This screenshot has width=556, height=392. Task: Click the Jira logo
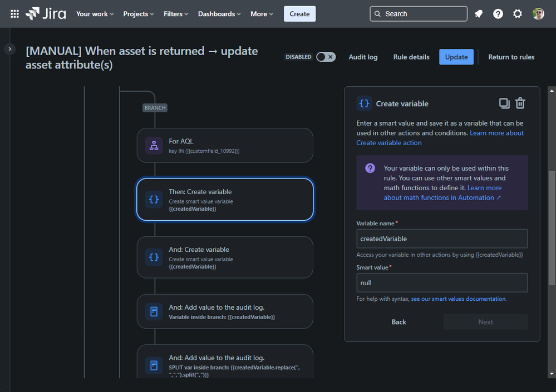(46, 14)
